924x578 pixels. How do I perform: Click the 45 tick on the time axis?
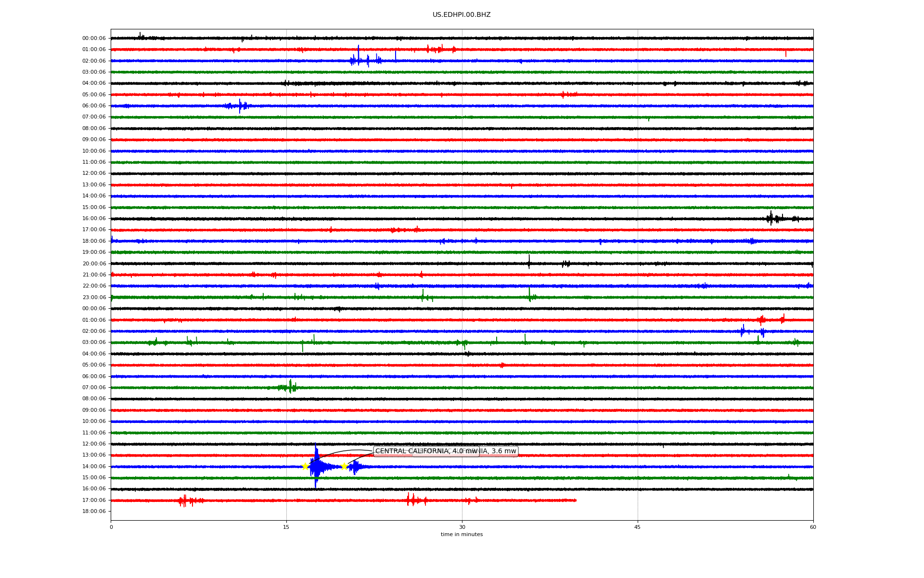coord(638,527)
